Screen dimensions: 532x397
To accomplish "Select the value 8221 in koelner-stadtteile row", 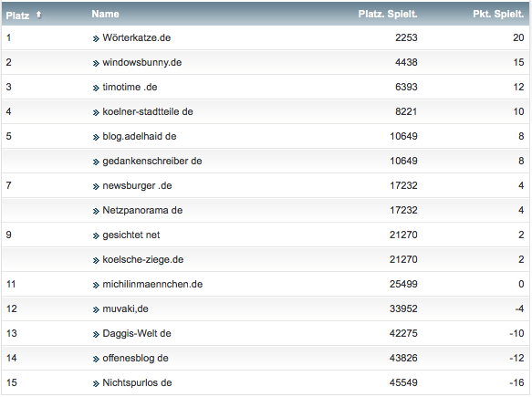I will click(x=406, y=111).
